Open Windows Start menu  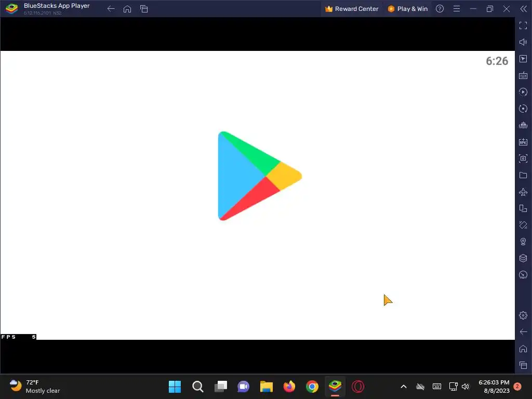(175, 387)
